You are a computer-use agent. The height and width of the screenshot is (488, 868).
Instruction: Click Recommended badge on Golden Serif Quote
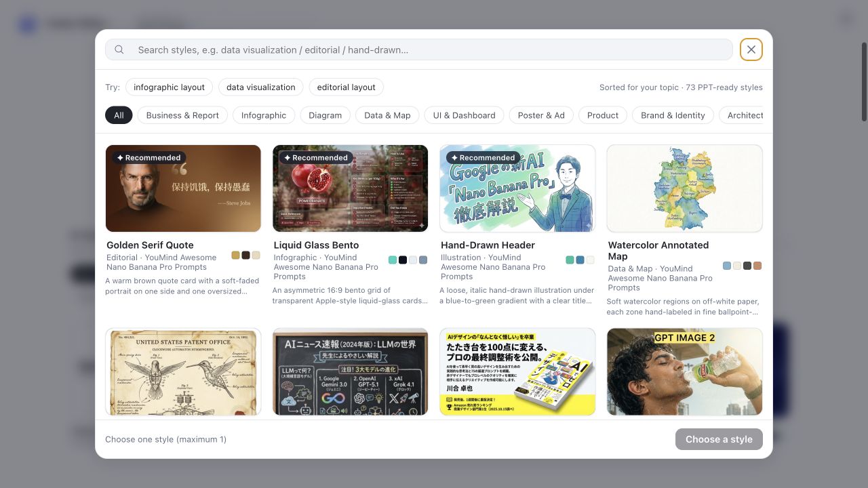[149, 158]
